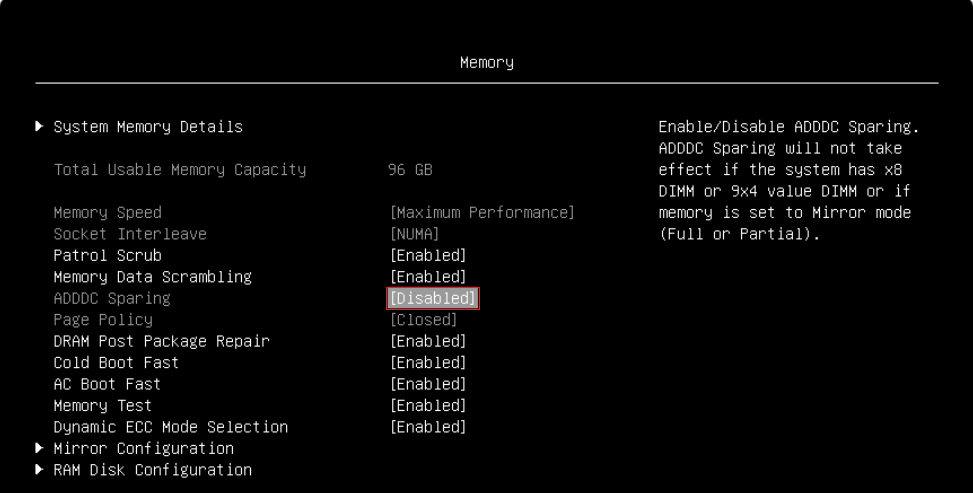The height and width of the screenshot is (493, 973).
Task: Toggle Dynamic ECC Mode Selection value
Action: coord(428,427)
